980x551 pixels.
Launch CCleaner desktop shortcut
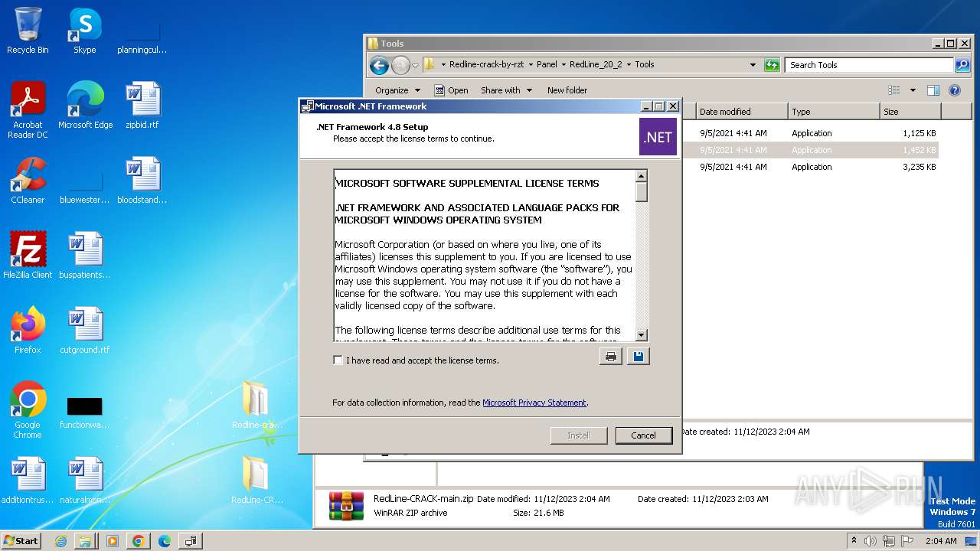click(x=28, y=181)
